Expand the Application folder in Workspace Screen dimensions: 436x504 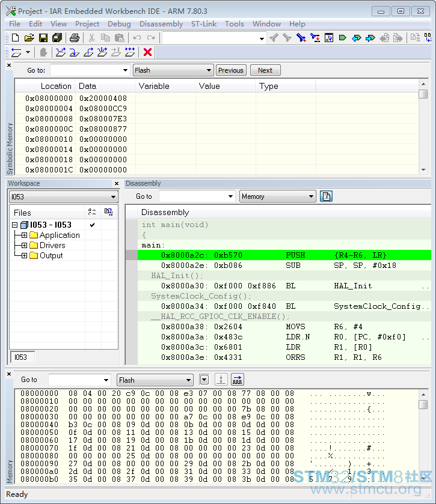[24, 235]
